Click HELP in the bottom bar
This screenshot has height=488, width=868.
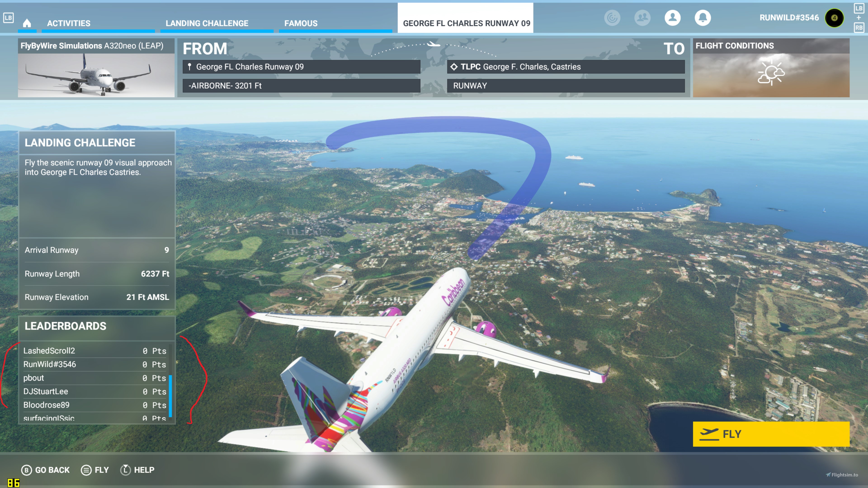pos(144,470)
